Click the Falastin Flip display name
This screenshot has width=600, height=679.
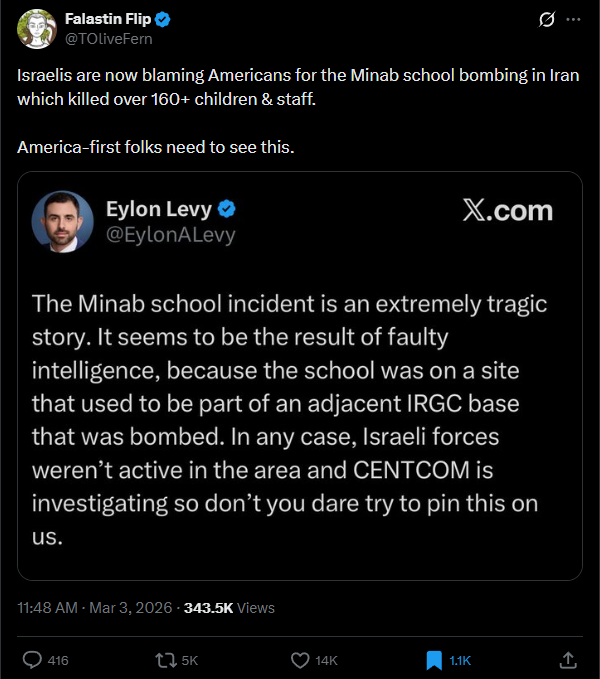coord(108,19)
